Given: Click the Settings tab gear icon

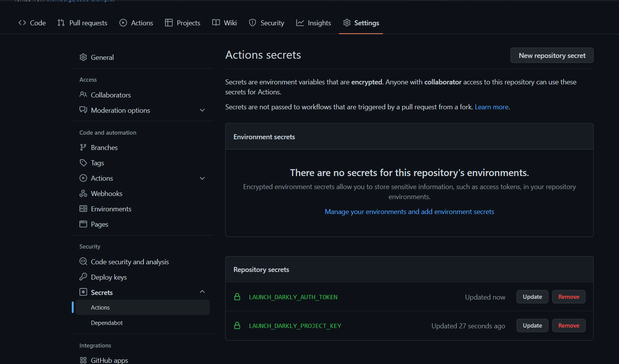Looking at the screenshot, I should click(x=347, y=23).
